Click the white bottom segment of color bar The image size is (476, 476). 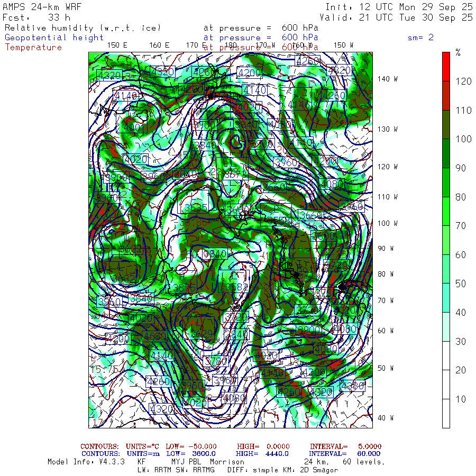pos(446,413)
